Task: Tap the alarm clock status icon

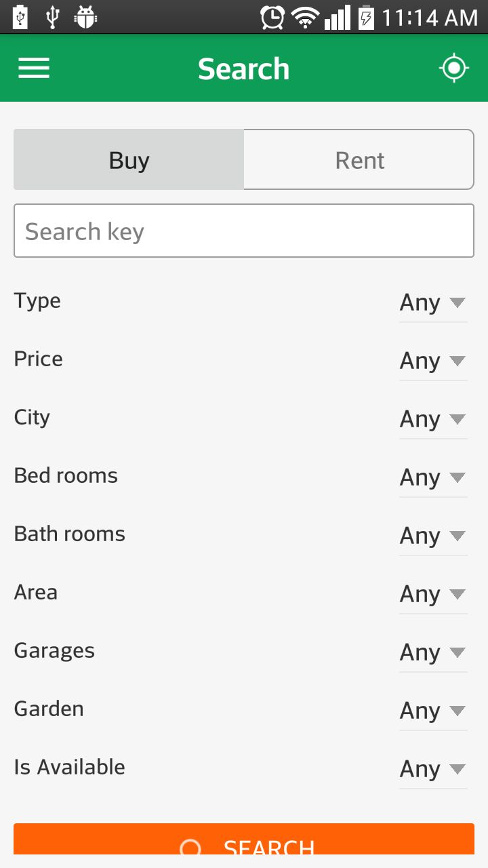Action: coord(272,17)
